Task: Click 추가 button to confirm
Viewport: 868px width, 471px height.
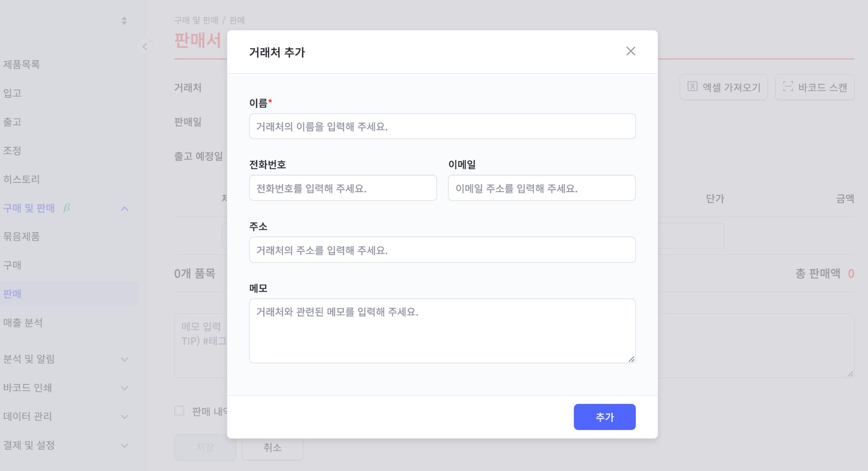Action: pyautogui.click(x=605, y=416)
